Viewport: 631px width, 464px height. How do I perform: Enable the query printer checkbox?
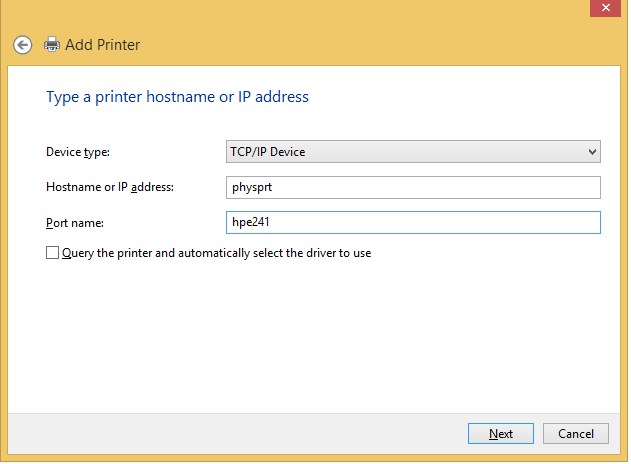53,253
